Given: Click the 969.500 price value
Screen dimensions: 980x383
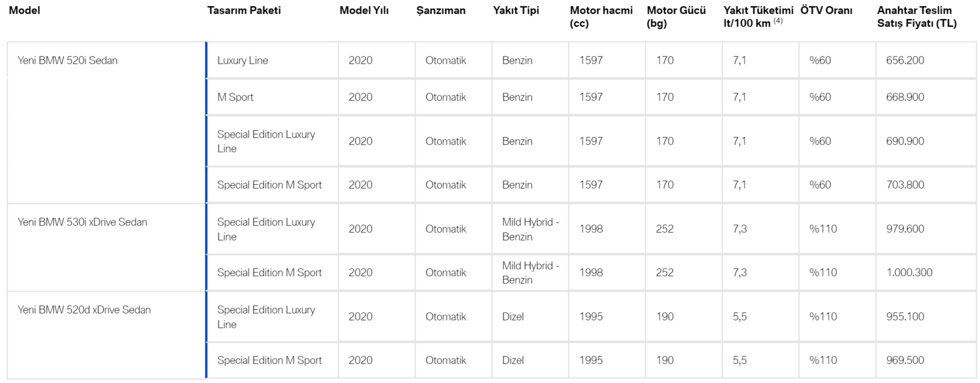Looking at the screenshot, I should pyautogui.click(x=905, y=360).
